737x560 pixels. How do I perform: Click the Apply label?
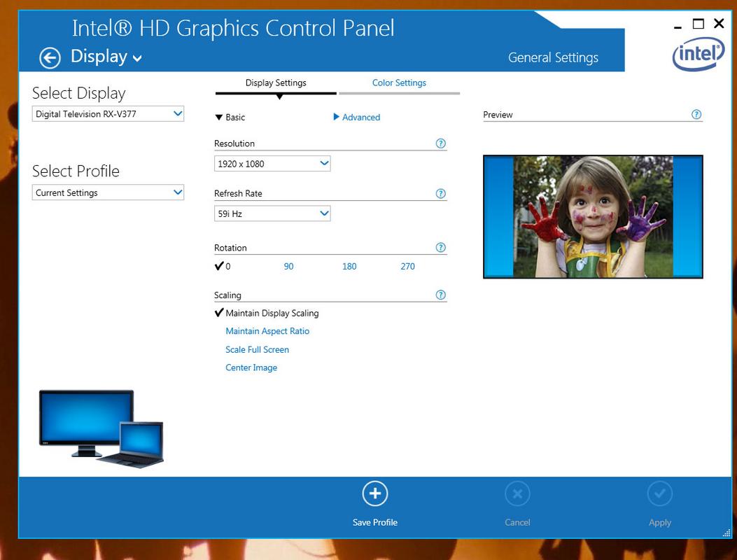tap(660, 523)
